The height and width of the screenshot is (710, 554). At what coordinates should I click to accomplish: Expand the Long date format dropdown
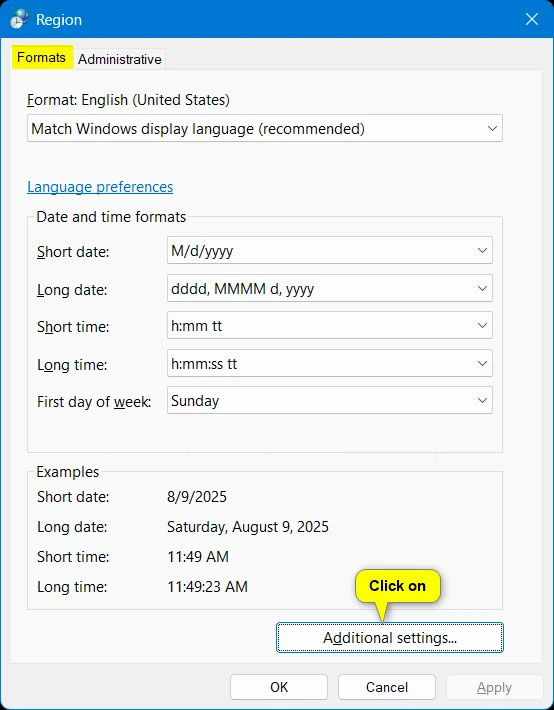tap(329, 288)
